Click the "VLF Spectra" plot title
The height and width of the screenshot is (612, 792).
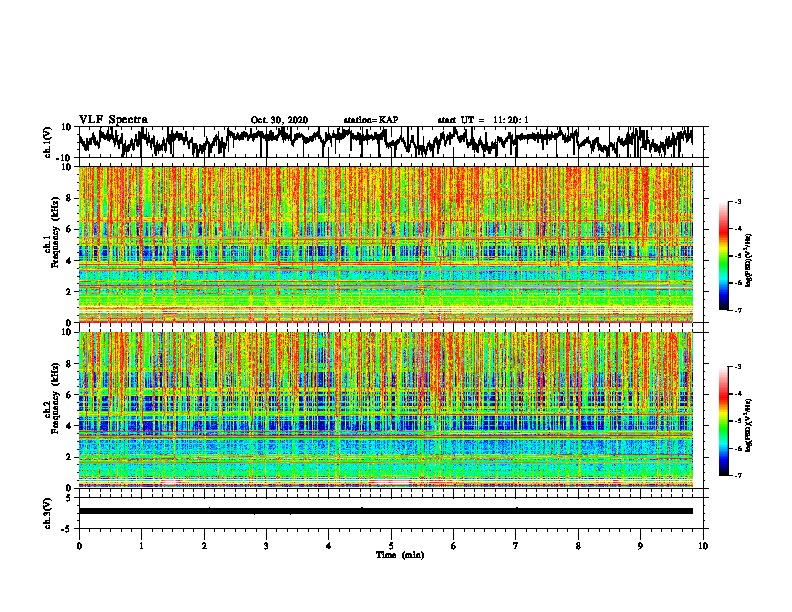tap(113, 119)
